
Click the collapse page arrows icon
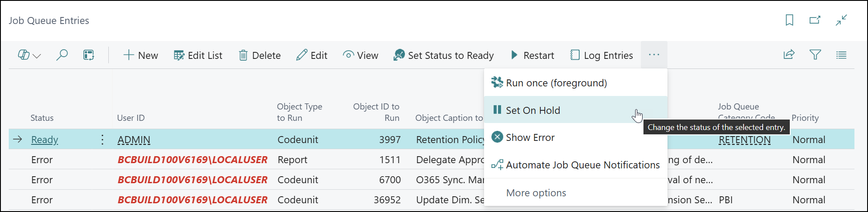tap(841, 20)
